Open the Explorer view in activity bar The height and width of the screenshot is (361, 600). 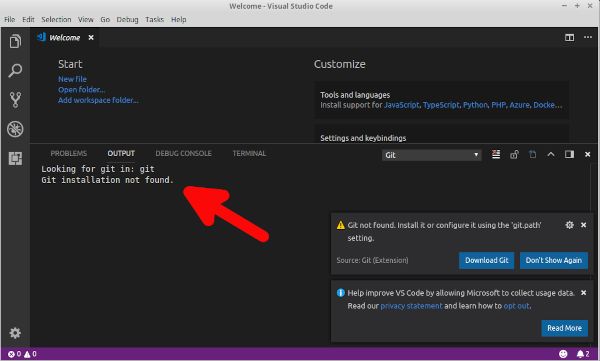click(x=15, y=41)
